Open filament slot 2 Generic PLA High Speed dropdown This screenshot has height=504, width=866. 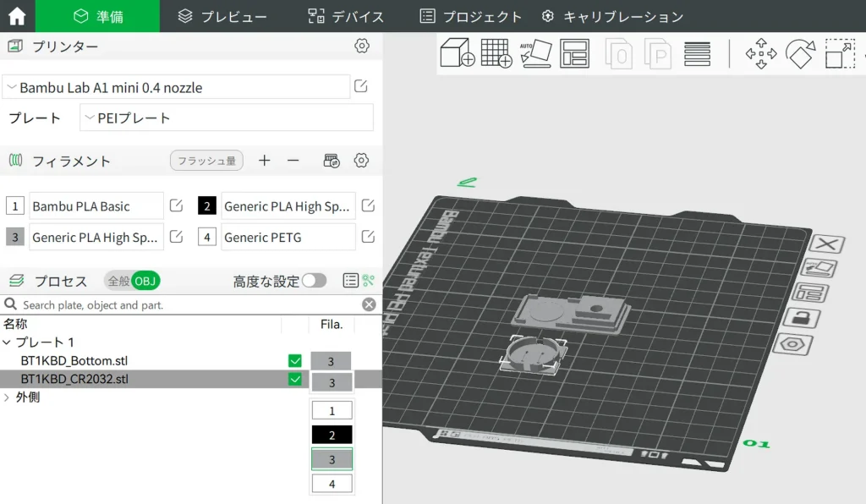pyautogui.click(x=288, y=206)
